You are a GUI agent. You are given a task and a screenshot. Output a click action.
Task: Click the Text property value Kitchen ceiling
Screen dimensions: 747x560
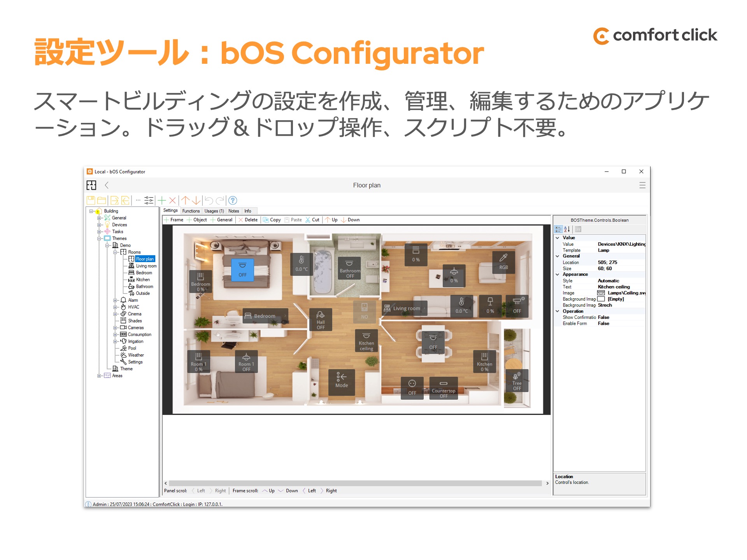tap(614, 287)
